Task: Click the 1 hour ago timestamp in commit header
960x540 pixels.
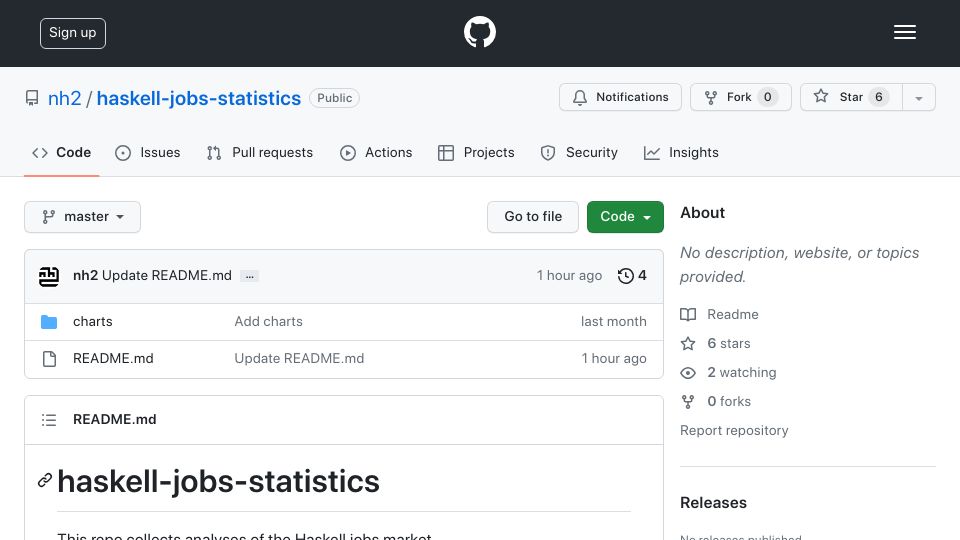Action: point(569,276)
